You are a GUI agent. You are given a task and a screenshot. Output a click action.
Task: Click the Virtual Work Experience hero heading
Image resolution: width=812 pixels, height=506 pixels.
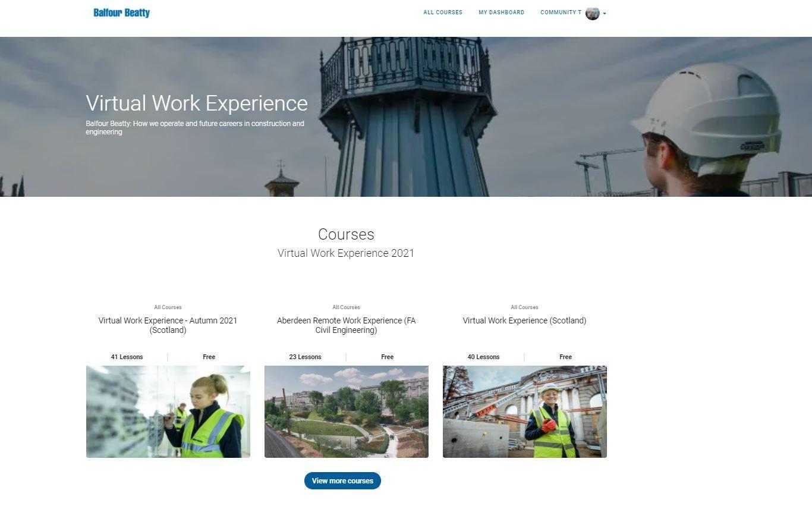coord(197,103)
